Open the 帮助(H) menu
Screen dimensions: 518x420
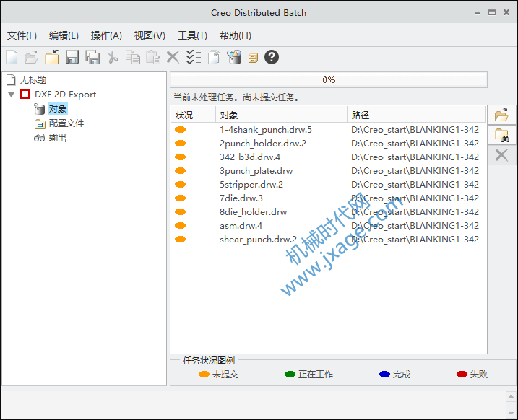coord(236,35)
